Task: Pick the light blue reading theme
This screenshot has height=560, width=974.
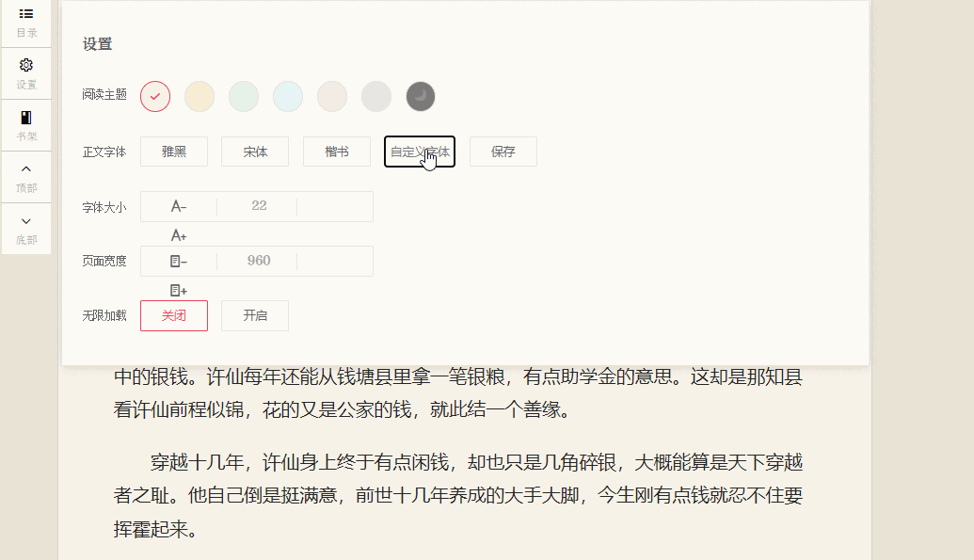Action: [287, 96]
